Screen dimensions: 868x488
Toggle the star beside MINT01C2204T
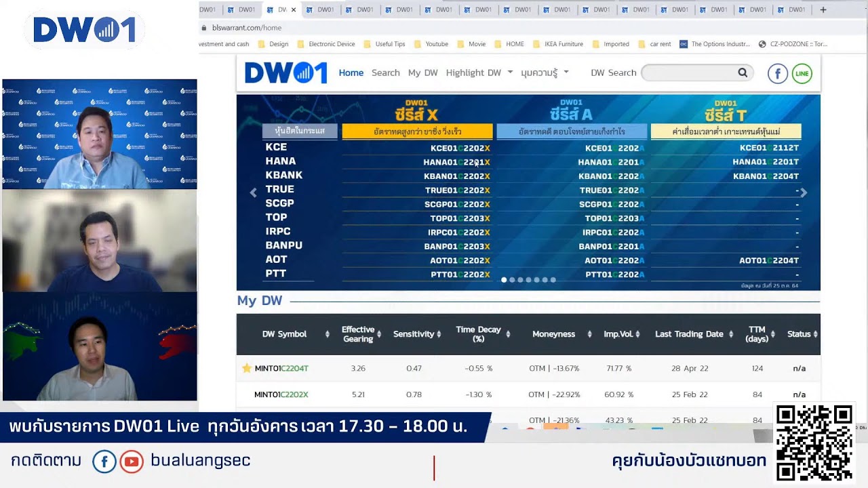[247, 368]
